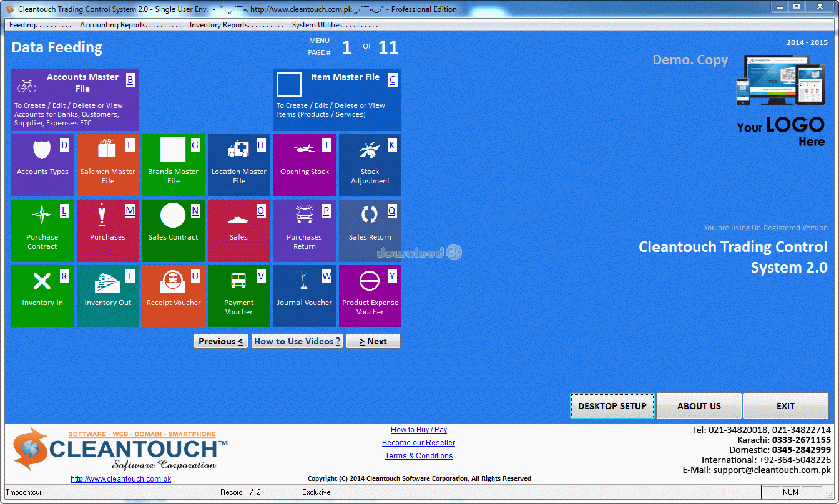Open Purchases tile icon
The height and width of the screenshot is (504, 839).
(x=102, y=215)
